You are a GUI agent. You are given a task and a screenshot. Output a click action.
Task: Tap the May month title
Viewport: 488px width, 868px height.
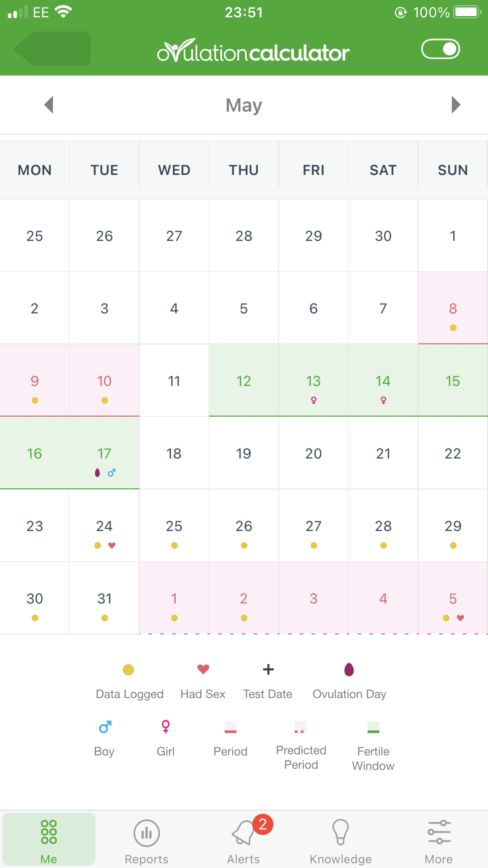[244, 105]
